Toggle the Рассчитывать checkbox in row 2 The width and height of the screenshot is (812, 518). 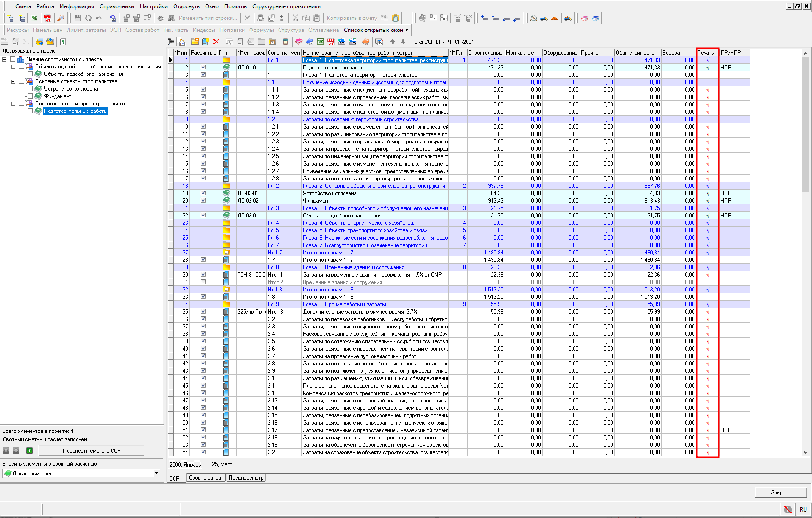pos(203,68)
